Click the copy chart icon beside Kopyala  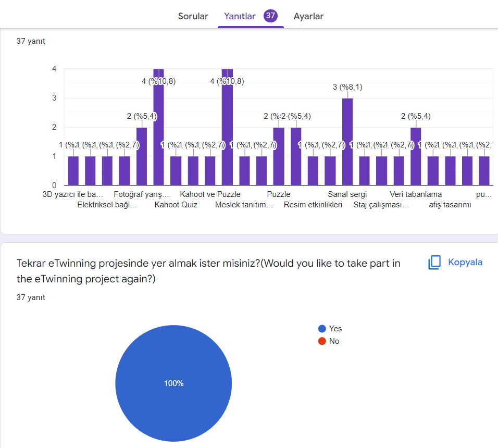pyautogui.click(x=434, y=263)
